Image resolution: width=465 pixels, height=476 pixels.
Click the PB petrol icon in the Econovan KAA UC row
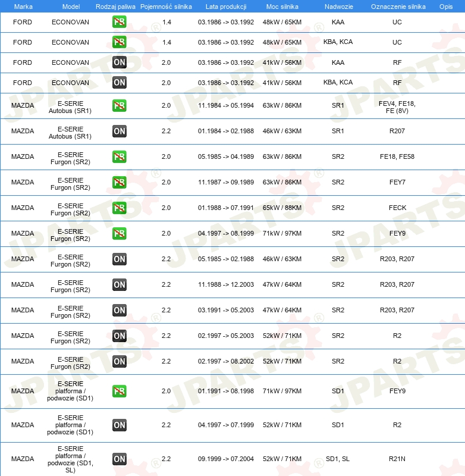(119, 22)
